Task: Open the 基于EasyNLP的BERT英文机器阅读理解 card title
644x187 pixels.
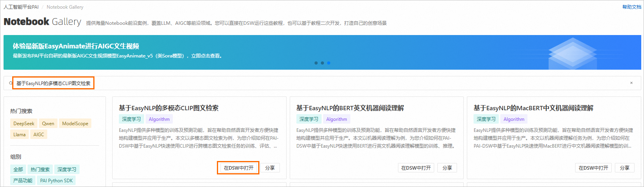Action: (350, 108)
